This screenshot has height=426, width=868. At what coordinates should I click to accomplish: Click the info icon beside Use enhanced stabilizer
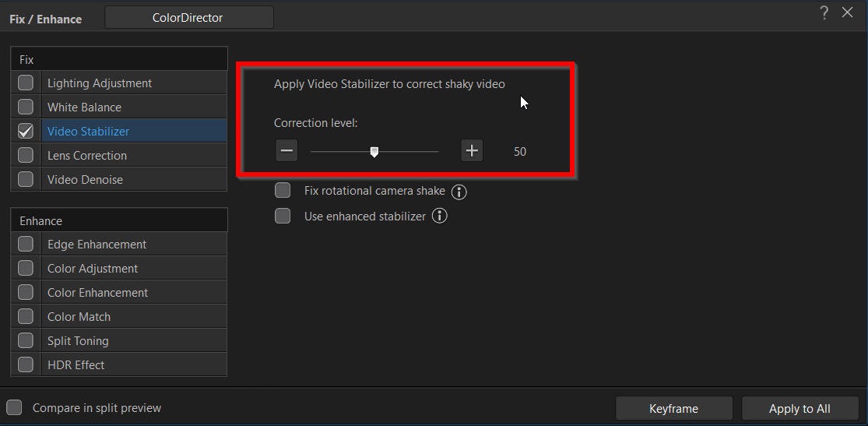(440, 216)
